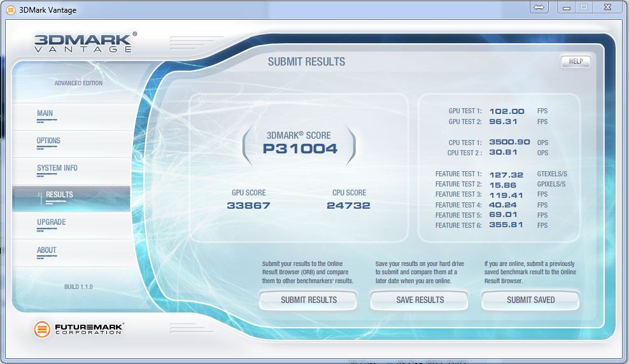Click the Futuremark orange logo icon
629x364 pixels.
coord(42,329)
